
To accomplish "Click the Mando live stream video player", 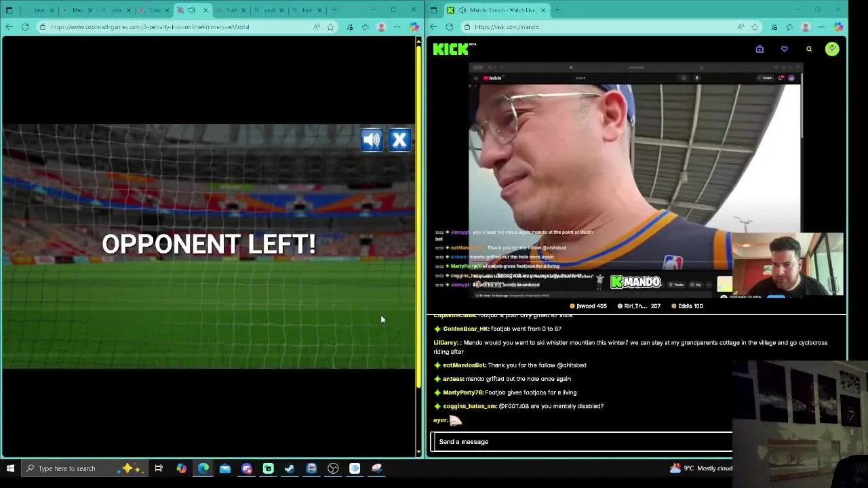I will tap(637, 180).
